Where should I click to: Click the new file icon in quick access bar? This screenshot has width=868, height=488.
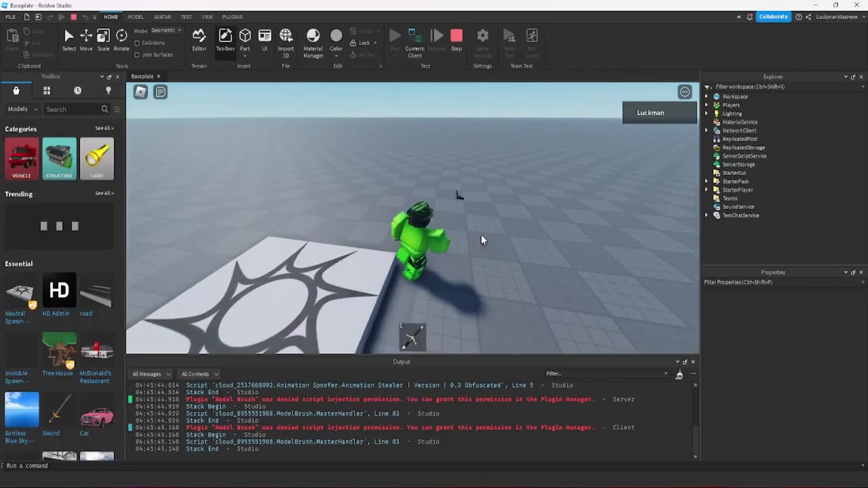[x=26, y=17]
